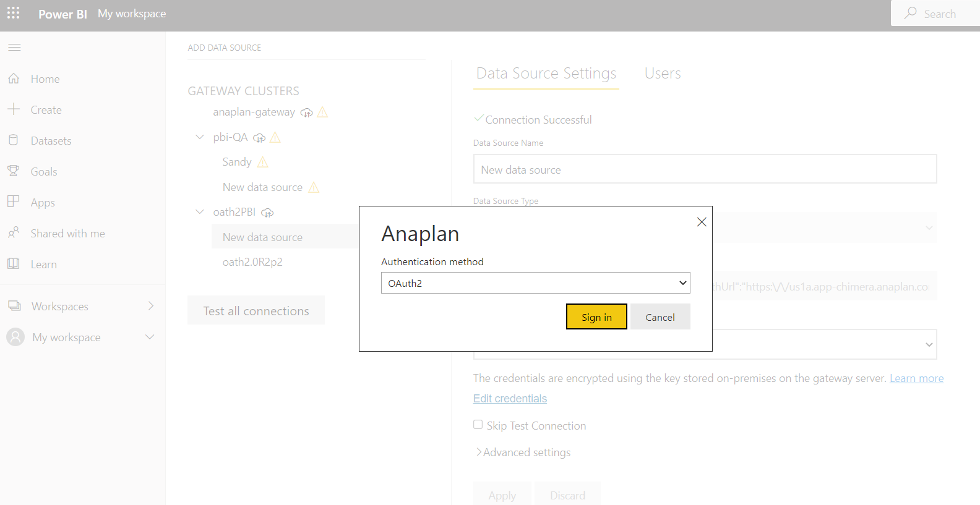Screen dimensions: 980x505
Task: Click the Discard button
Action: (x=567, y=495)
